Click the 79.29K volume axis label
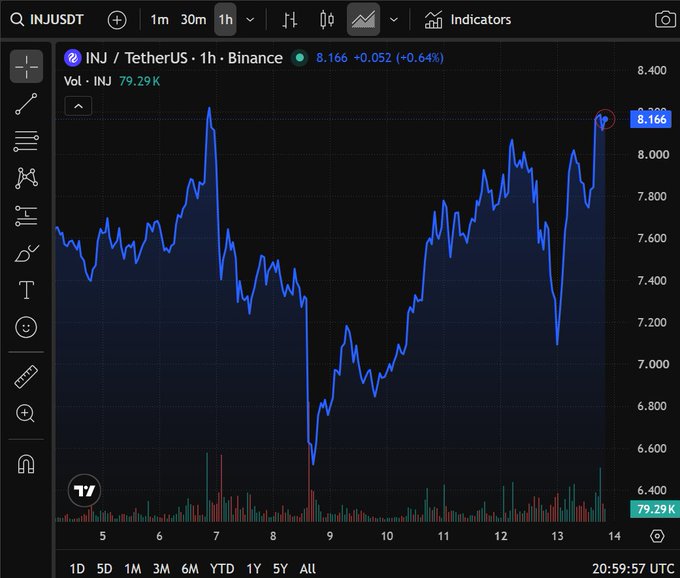This screenshot has height=578, width=680. pos(655,509)
